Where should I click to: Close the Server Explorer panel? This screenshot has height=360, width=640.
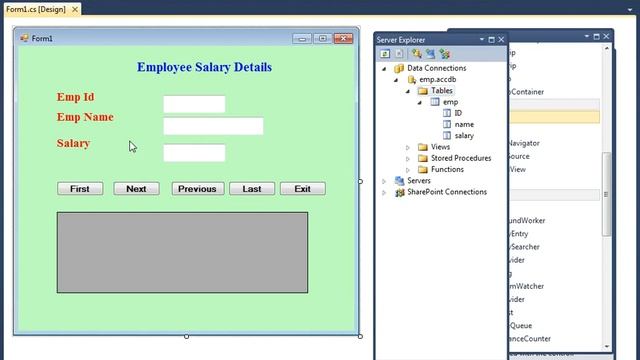pos(501,40)
